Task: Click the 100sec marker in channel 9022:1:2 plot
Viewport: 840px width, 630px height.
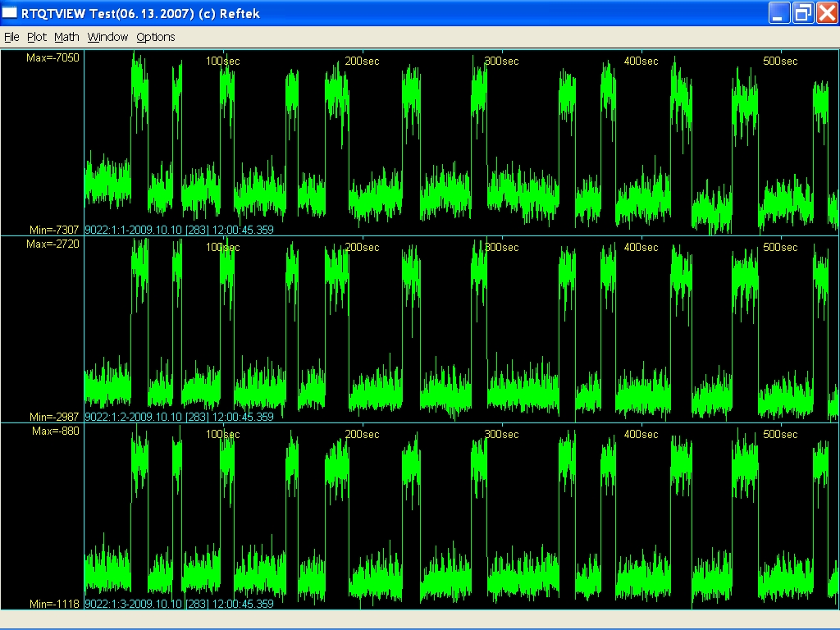Action: tap(223, 248)
